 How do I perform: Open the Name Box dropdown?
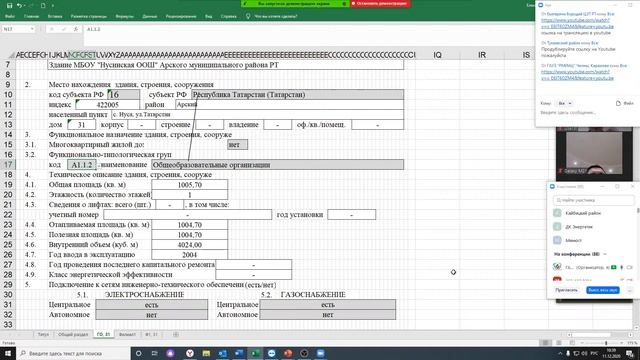pyautogui.click(x=32, y=29)
